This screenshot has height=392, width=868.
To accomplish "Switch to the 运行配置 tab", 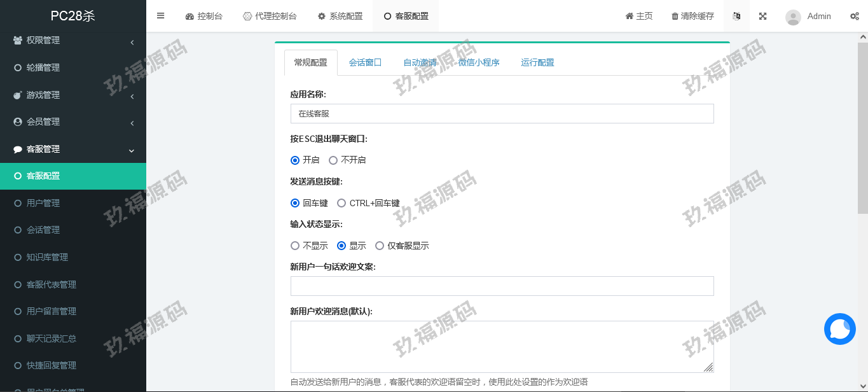I will [537, 62].
